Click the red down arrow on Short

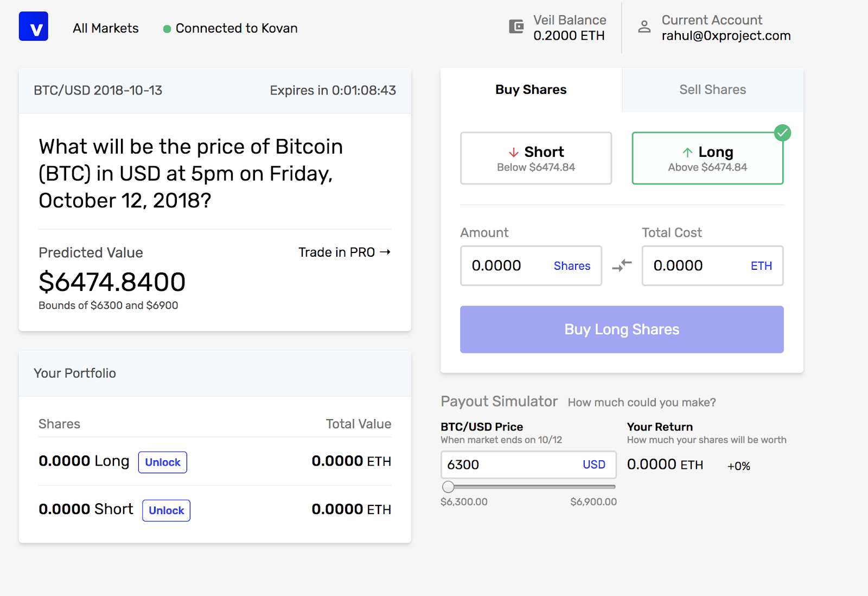click(514, 153)
